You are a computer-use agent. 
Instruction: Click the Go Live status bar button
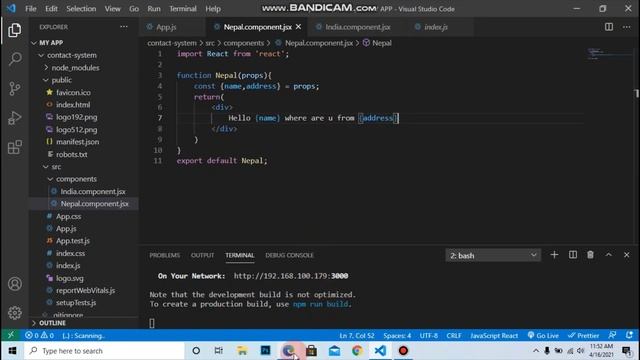(543, 336)
